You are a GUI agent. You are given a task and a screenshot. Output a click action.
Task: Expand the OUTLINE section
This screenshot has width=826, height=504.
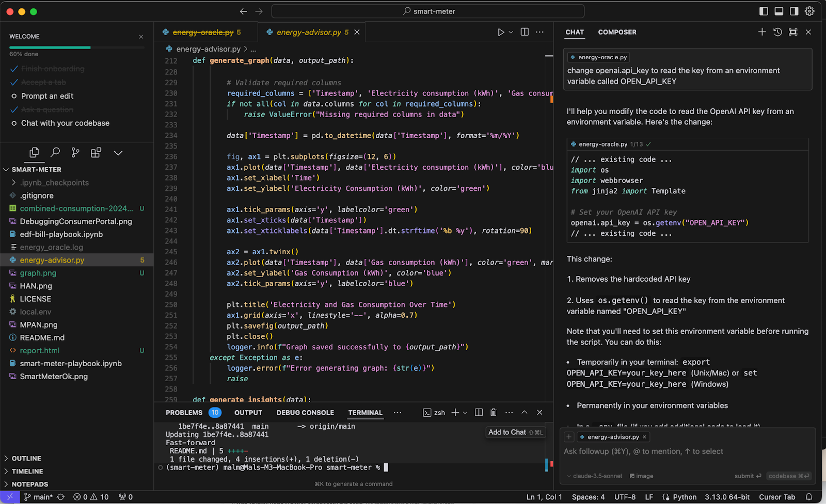point(26,458)
